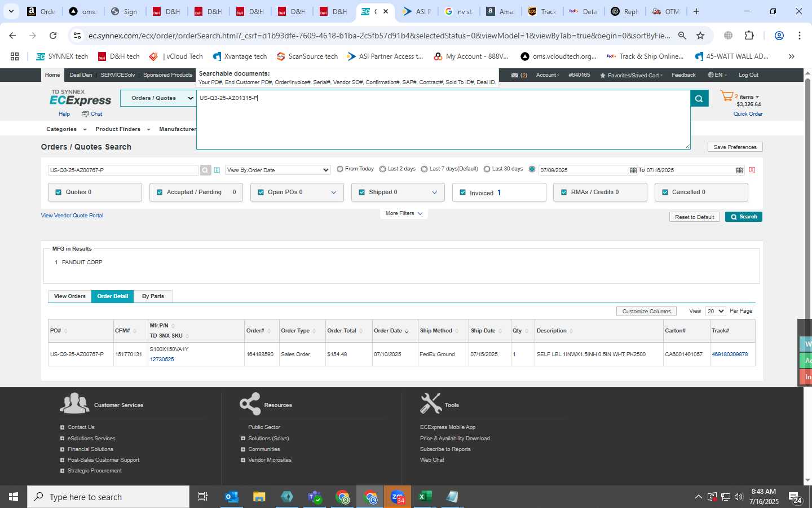812x508 pixels.
Task: Go back using browser back arrow
Action: (x=12, y=36)
